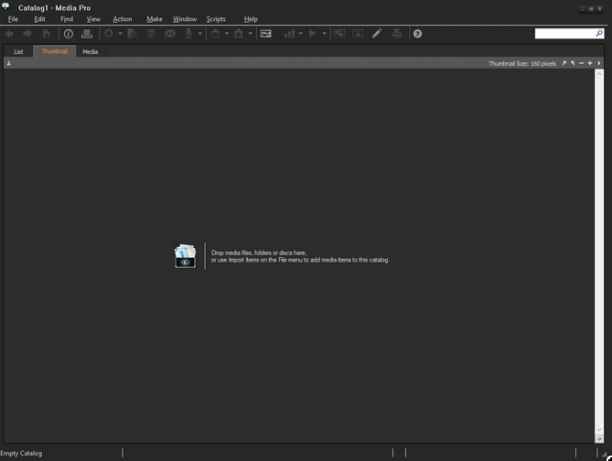Click the organize stack/tray icon
Viewport: 612px width, 461px height.
(x=87, y=34)
